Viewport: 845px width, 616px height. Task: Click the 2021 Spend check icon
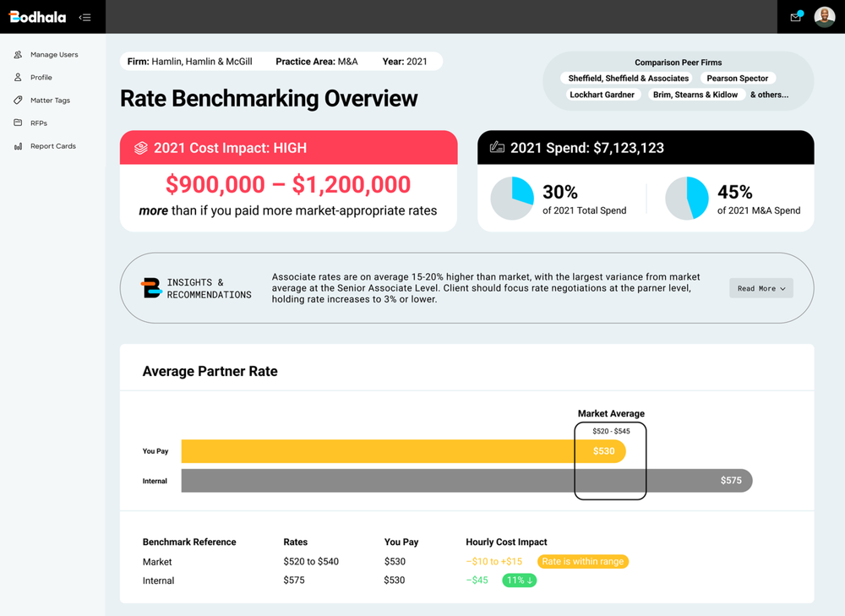(x=497, y=147)
